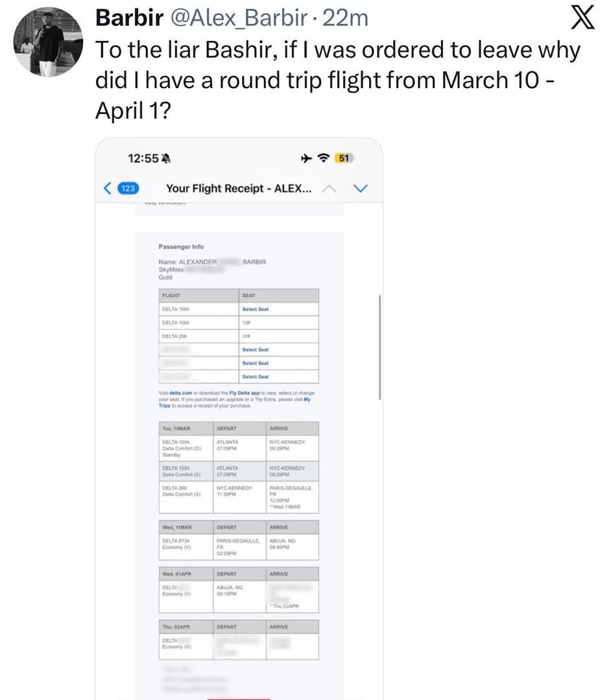Click the Your Flight Receipt email subject

point(238,189)
